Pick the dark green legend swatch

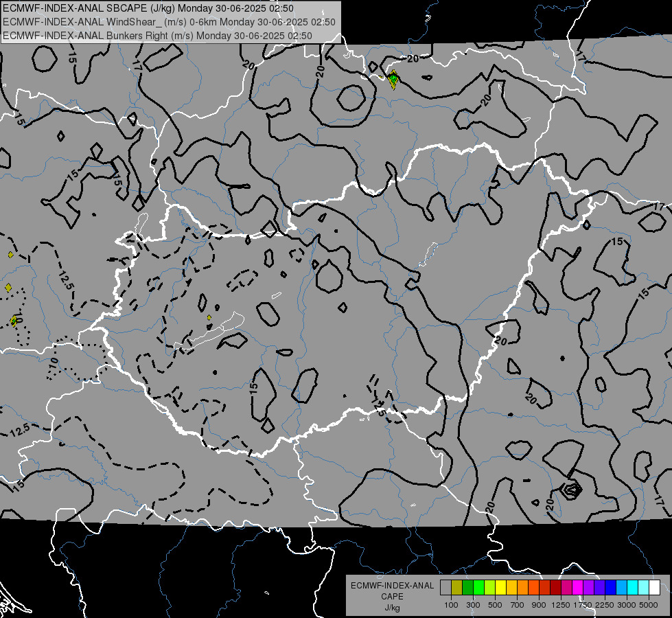click(467, 588)
